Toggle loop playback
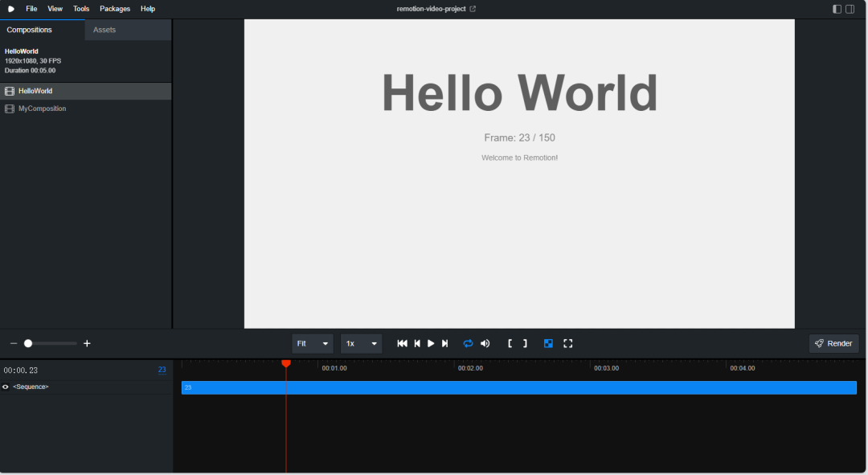868x475 pixels. tap(468, 344)
